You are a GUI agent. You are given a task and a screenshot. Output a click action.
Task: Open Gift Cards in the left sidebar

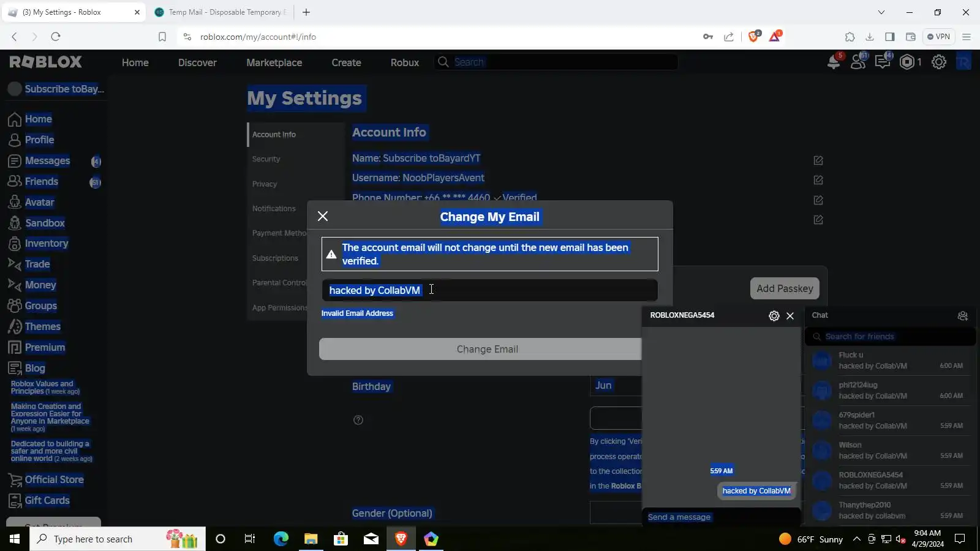(47, 500)
